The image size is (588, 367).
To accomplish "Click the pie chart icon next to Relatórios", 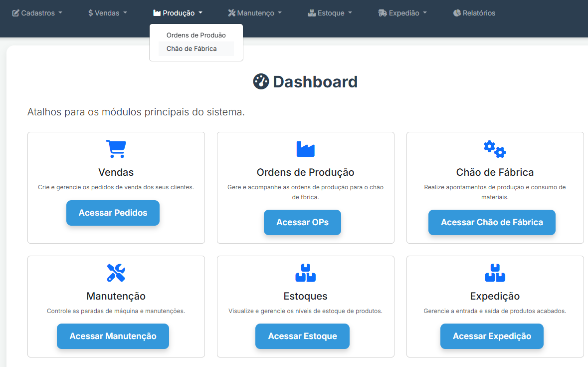I will (457, 13).
